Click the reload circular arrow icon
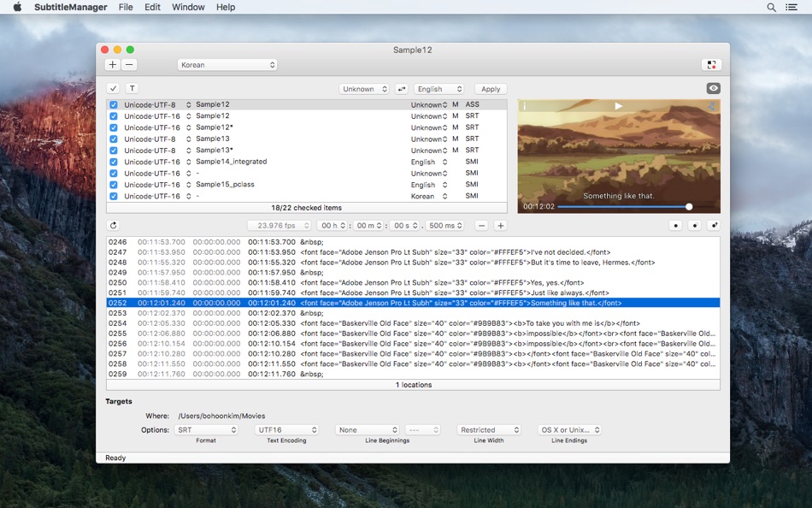This screenshot has width=812, height=508. (x=114, y=226)
